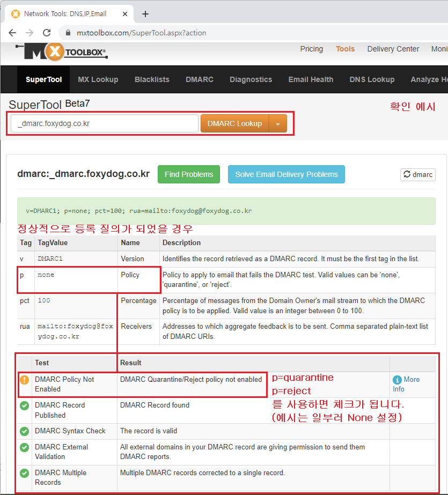The image size is (448, 495).
Task: Go back using the browser back arrow
Action: (12, 33)
